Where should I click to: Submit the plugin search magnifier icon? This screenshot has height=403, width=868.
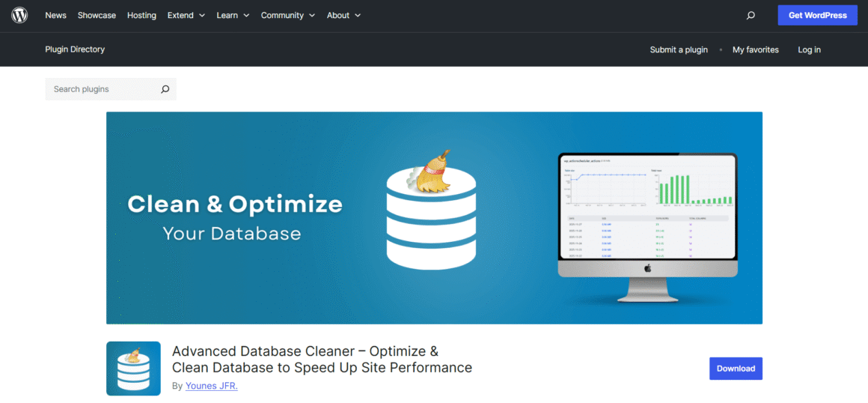[165, 89]
